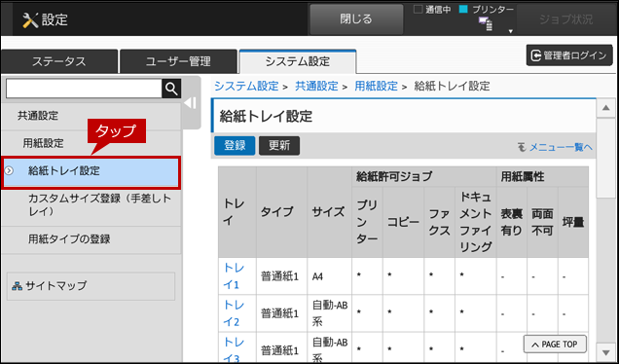Click the A4 size cell for トレイ1
Image resolution: width=619 pixels, height=364 pixels.
click(329, 276)
